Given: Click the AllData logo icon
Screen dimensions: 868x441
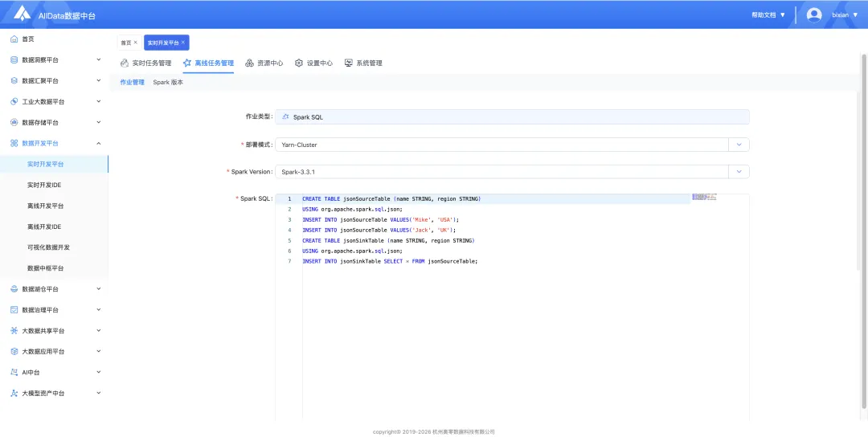Looking at the screenshot, I should (x=23, y=14).
